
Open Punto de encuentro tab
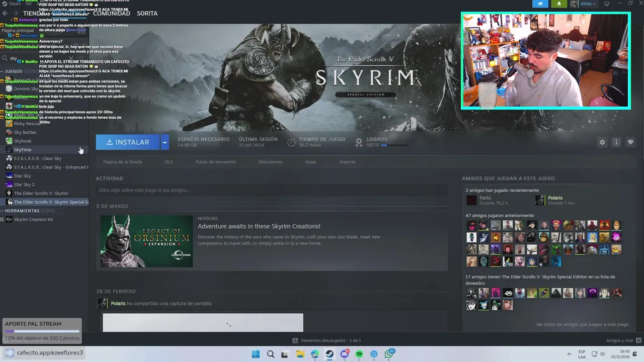216,162
